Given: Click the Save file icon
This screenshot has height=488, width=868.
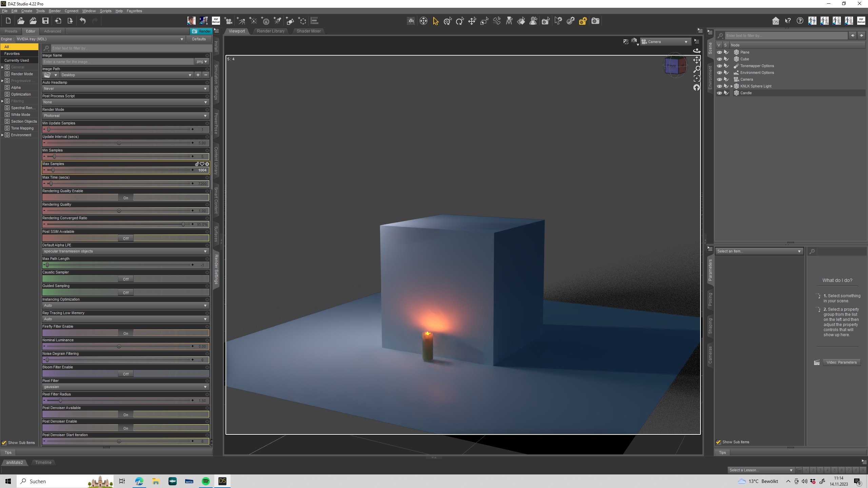Looking at the screenshot, I should (45, 21).
